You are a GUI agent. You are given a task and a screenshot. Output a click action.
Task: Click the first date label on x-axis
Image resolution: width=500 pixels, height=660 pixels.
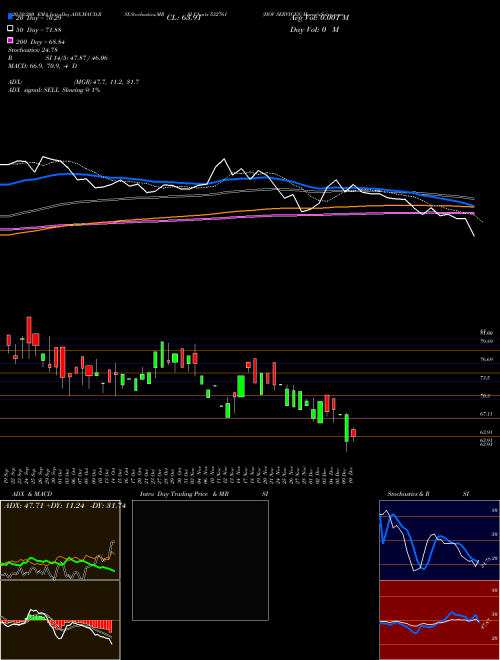[8, 476]
